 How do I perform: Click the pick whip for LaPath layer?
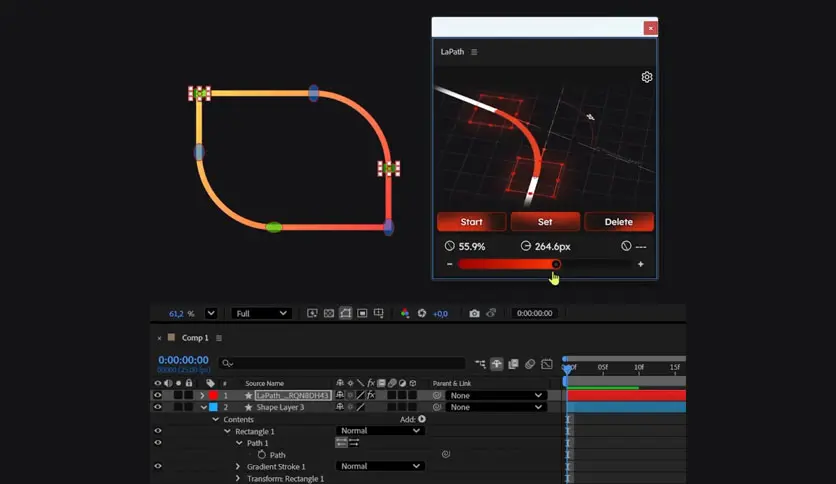(x=437, y=396)
